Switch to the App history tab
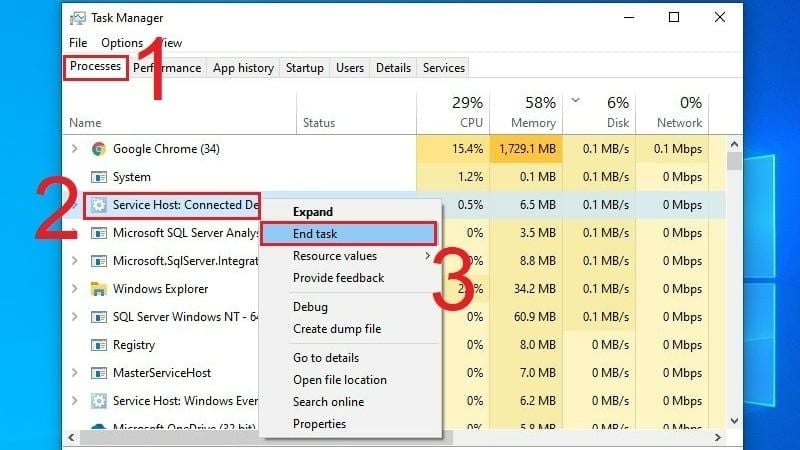800x450 pixels. pyautogui.click(x=243, y=68)
